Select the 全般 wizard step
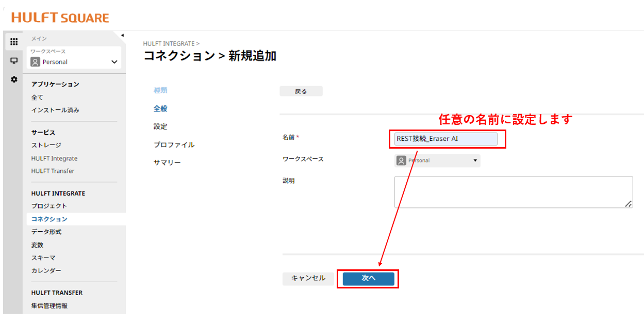The width and height of the screenshot is (644, 322). [x=160, y=109]
